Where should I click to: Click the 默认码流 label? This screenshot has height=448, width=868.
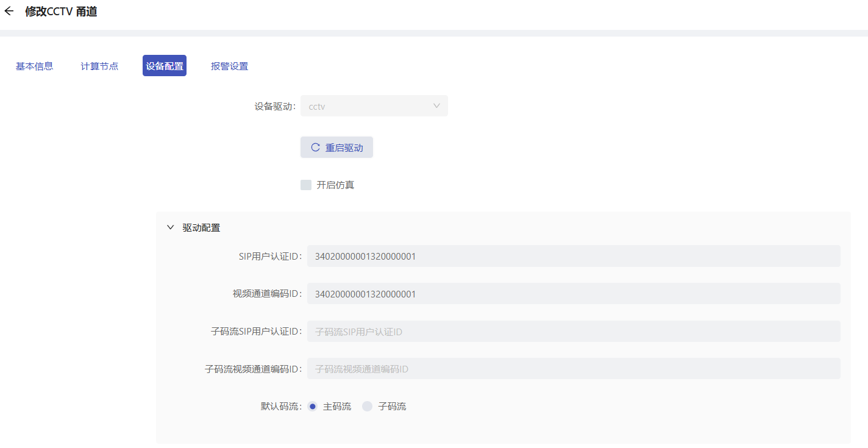(x=282, y=407)
